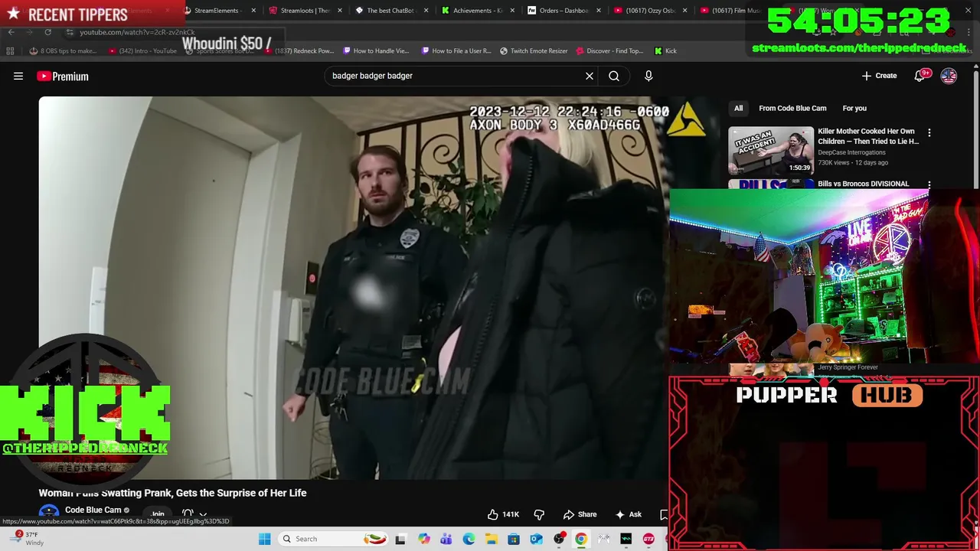980x551 pixels.
Task: Toggle Code Blue Cam notification bell
Action: point(188,514)
